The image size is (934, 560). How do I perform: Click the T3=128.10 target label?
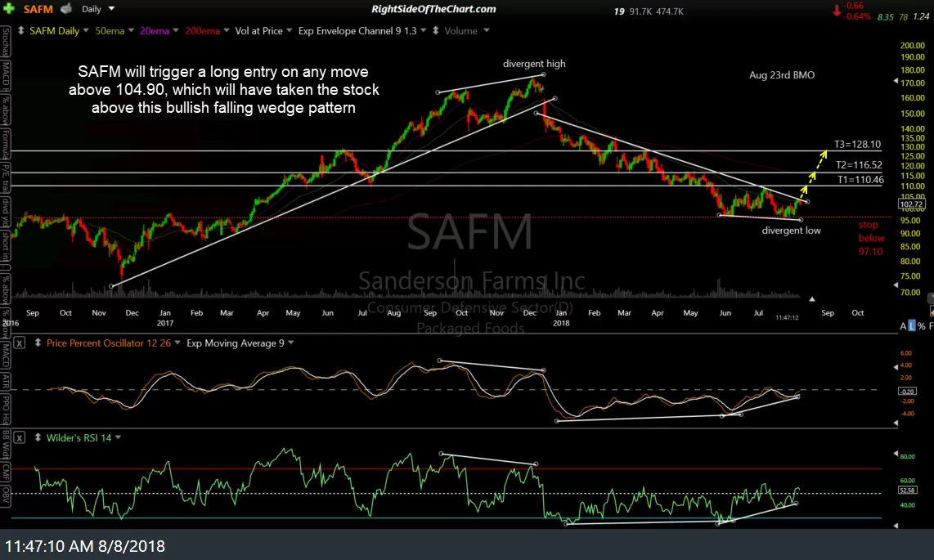(857, 144)
